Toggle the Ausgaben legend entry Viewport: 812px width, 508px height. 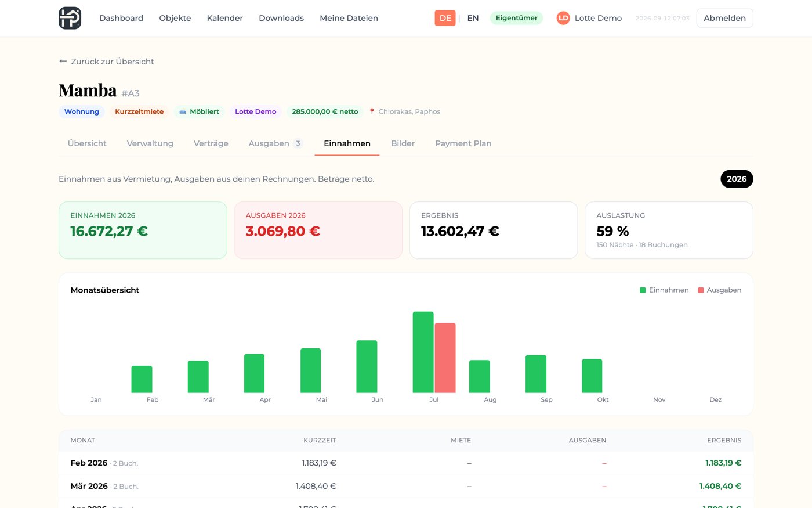pos(720,290)
